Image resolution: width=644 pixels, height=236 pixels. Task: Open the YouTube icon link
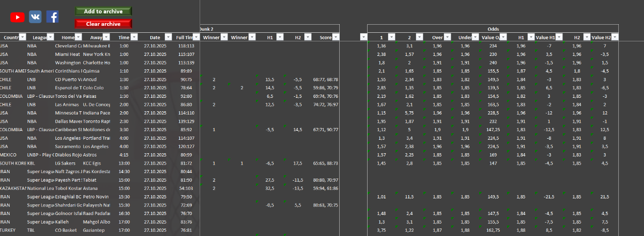[x=17, y=17]
